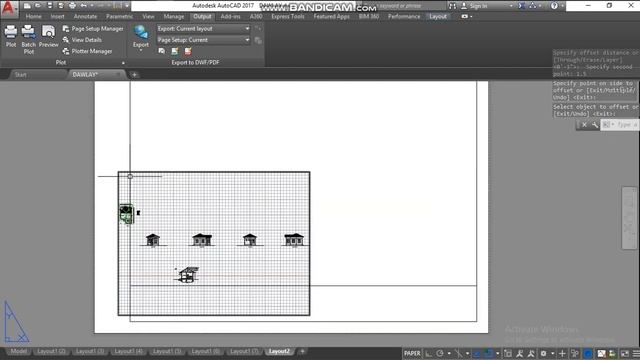Add a new layout with plus button

302,351
